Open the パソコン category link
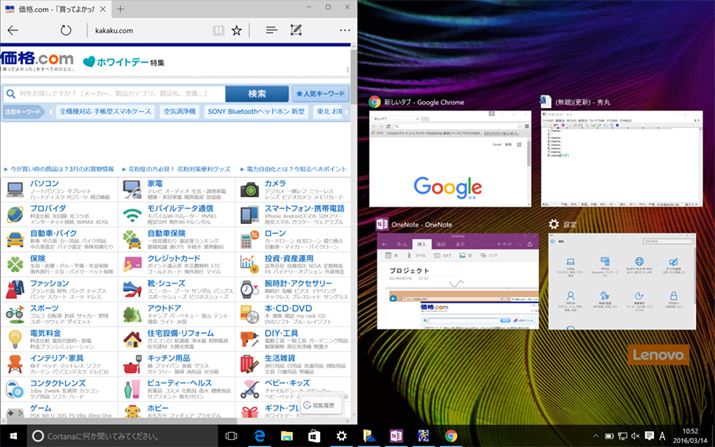 tap(44, 184)
